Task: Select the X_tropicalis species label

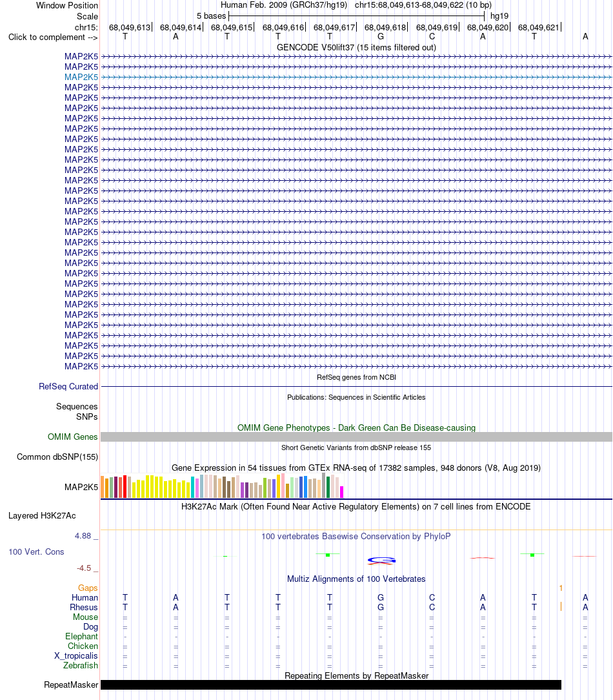Action: (x=76, y=656)
